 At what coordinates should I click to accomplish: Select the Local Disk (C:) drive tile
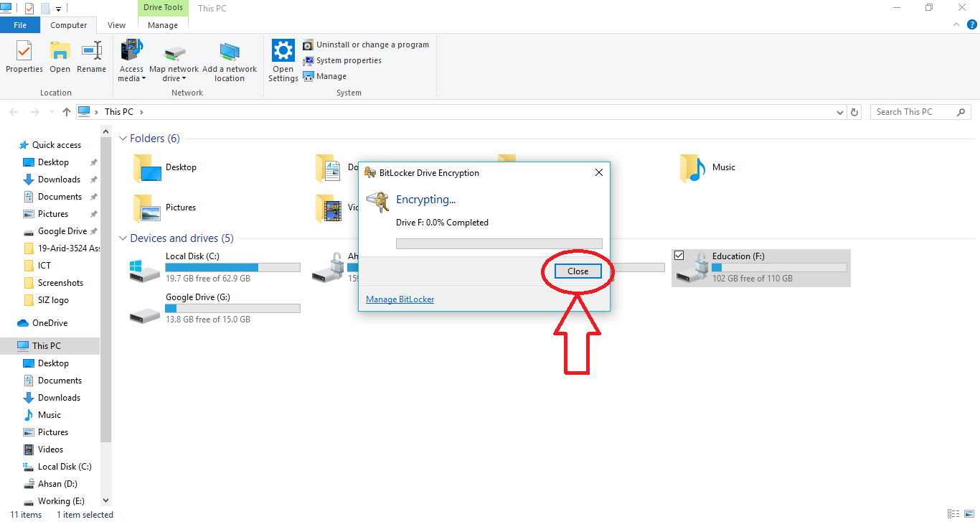click(215, 268)
